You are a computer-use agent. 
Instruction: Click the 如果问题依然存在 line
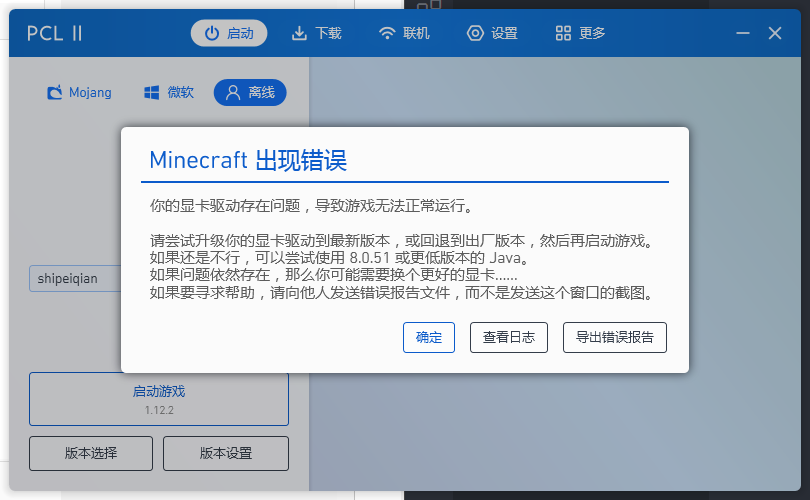[333, 275]
